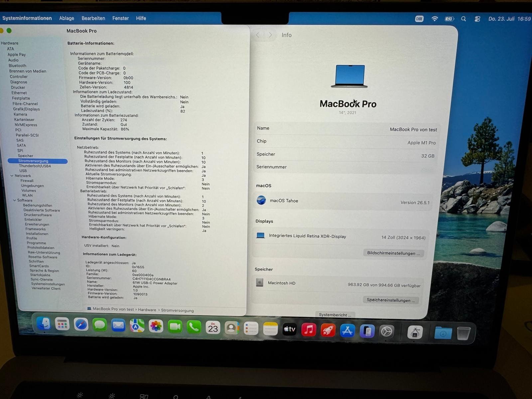Click the Macintosh HD storage row

click(x=338, y=284)
